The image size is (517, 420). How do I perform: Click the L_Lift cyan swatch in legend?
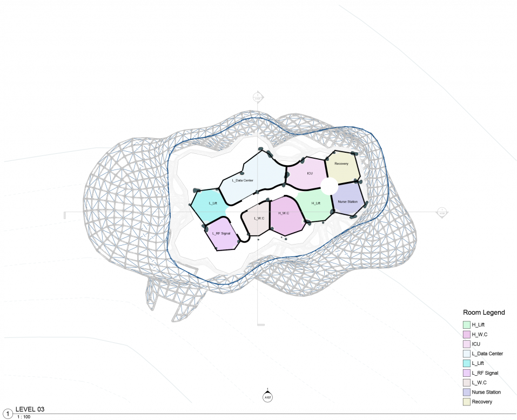click(467, 363)
